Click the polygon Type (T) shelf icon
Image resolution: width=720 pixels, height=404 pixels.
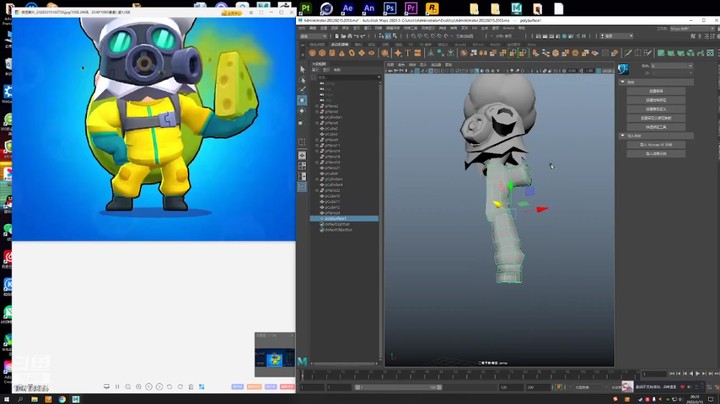coord(408,53)
